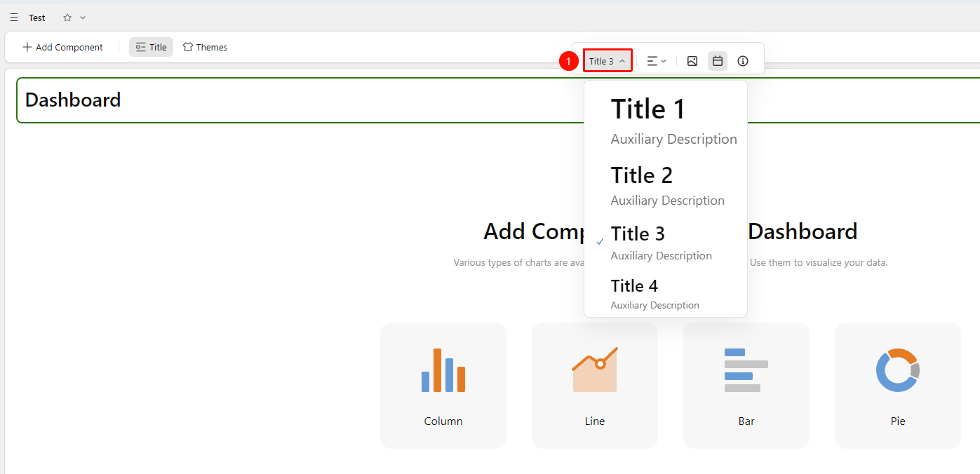Collapse the Title 3 style dropdown
980x474 pixels.
pos(608,61)
